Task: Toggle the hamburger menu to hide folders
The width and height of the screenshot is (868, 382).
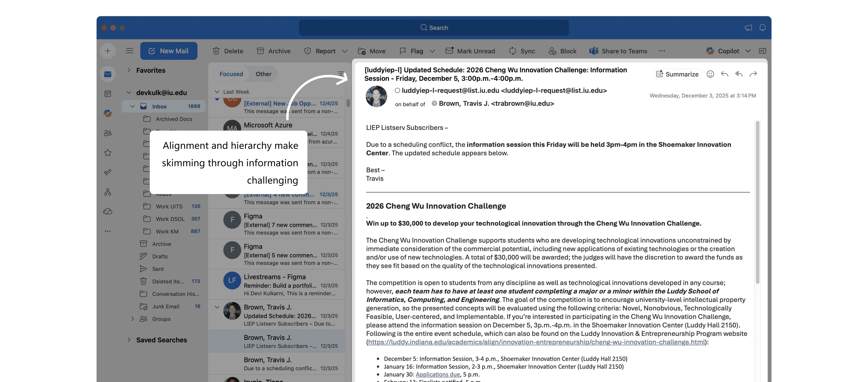Action: tap(129, 51)
